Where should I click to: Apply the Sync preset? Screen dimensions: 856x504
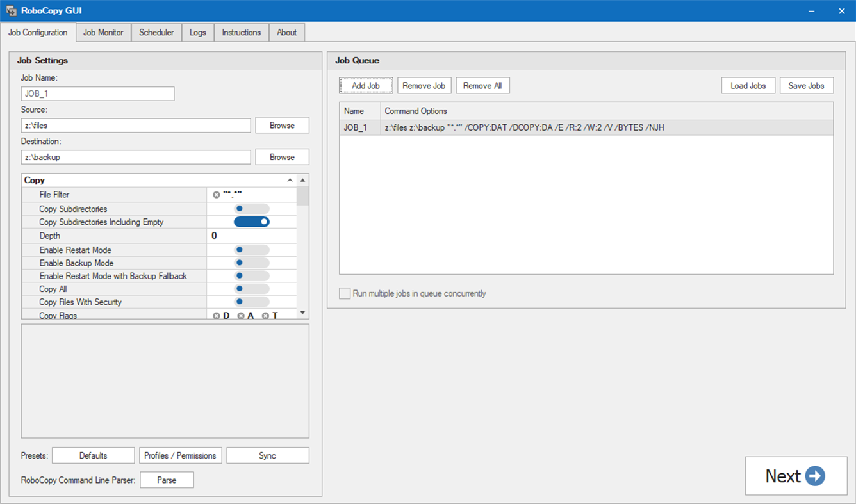(x=268, y=455)
